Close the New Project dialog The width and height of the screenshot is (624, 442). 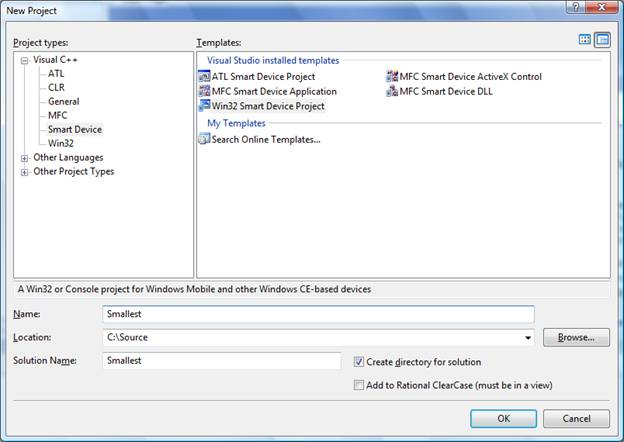(x=601, y=7)
